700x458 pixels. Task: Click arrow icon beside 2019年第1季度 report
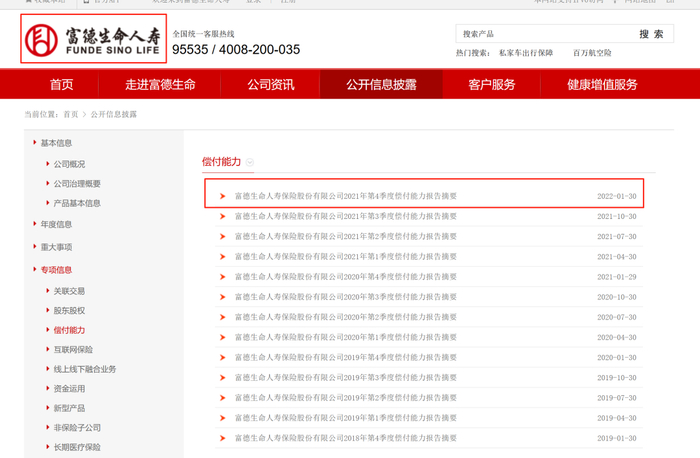[x=222, y=418]
